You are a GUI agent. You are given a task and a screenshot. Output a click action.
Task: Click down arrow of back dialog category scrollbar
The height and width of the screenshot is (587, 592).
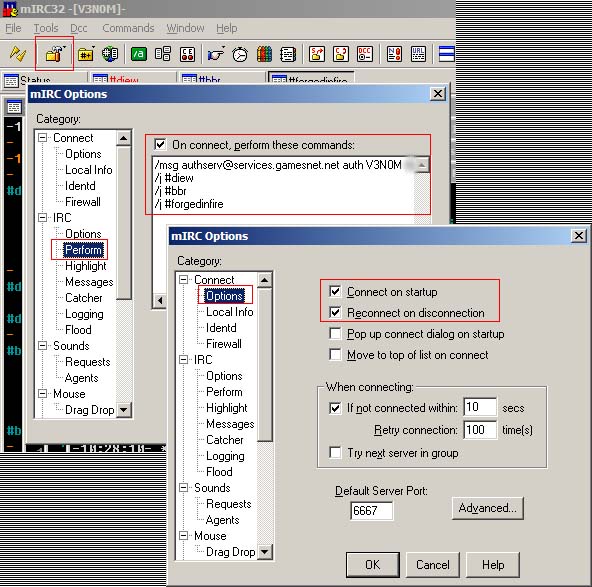[x=123, y=409]
